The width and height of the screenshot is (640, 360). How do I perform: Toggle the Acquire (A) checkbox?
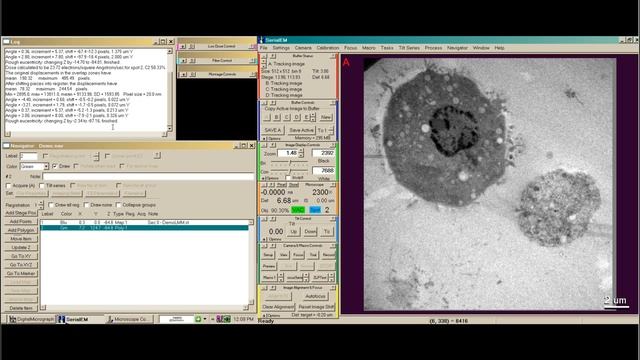[8, 186]
